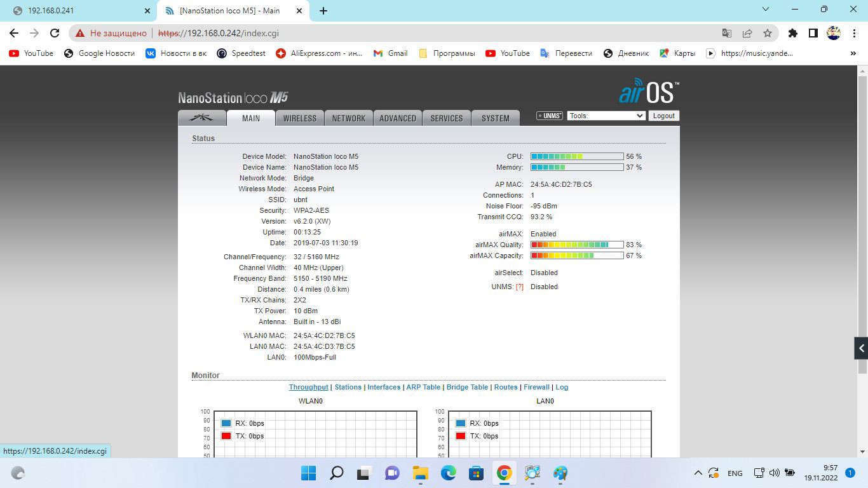
Task: Close the NanoStation loco M5 tab
Action: (298, 11)
